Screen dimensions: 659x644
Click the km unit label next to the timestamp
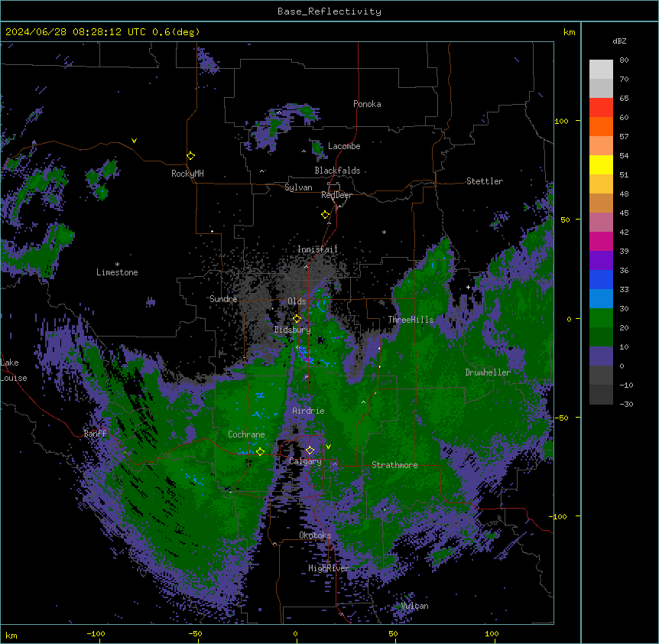click(570, 32)
